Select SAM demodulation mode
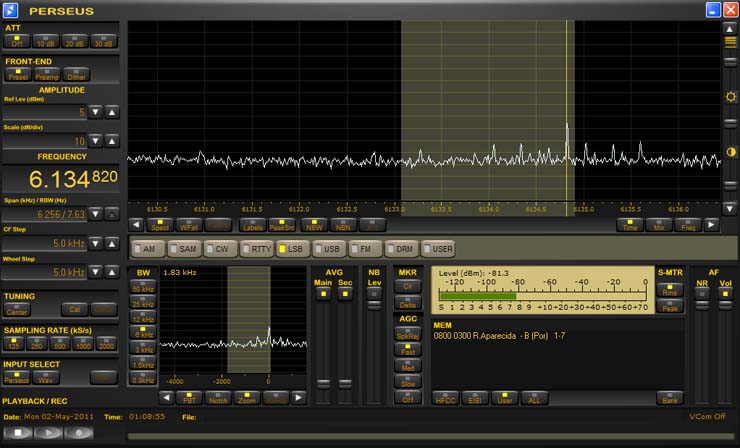The image size is (740, 448). coord(184,249)
